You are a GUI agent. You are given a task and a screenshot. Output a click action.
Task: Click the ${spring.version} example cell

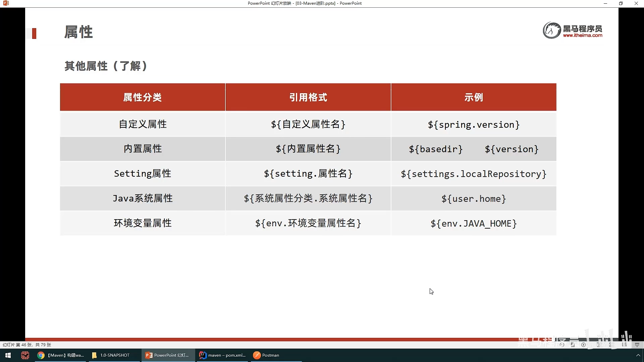473,124
